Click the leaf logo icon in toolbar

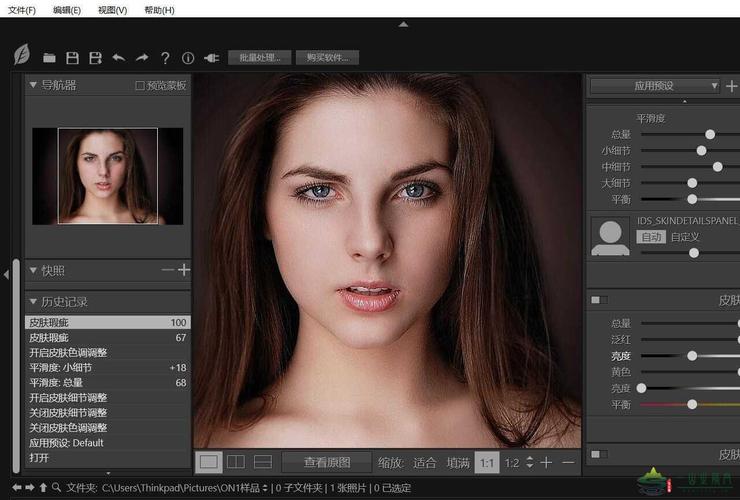point(22,54)
